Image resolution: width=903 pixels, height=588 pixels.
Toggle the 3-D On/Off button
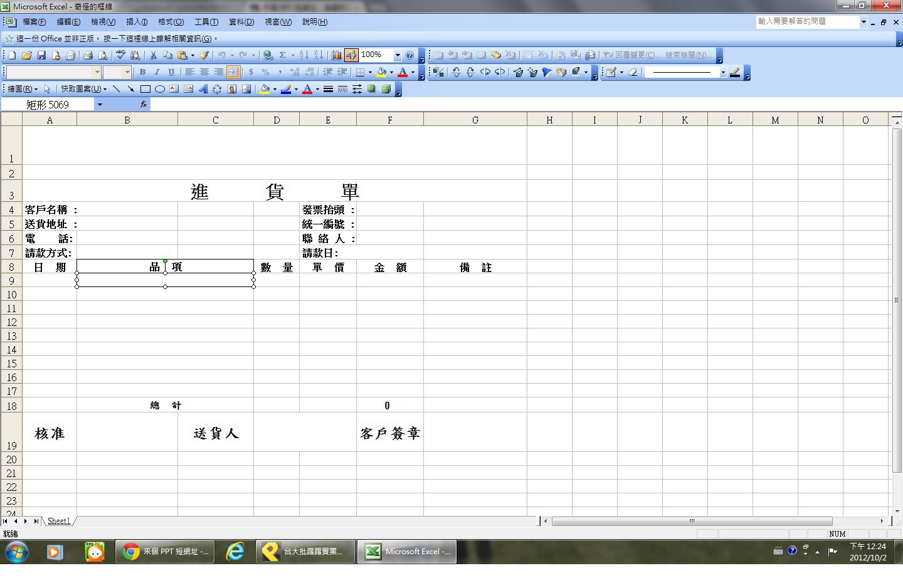[438, 72]
